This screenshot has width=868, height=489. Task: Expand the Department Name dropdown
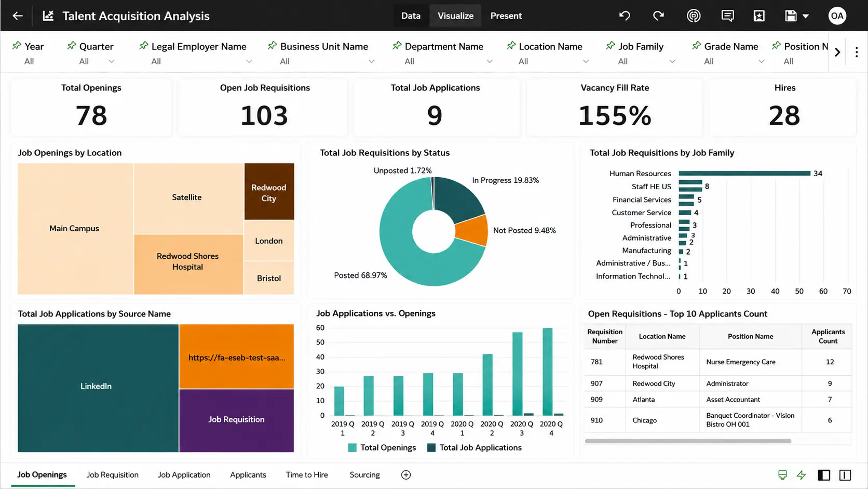click(x=490, y=61)
